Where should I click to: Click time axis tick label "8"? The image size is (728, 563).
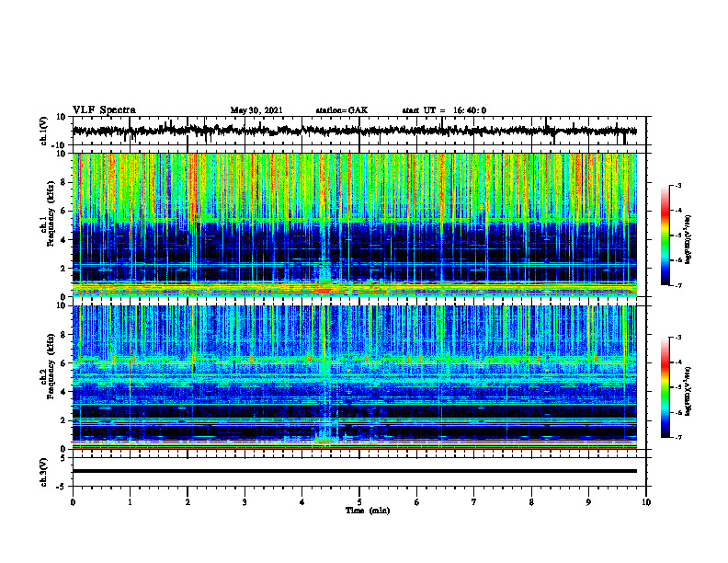click(531, 502)
